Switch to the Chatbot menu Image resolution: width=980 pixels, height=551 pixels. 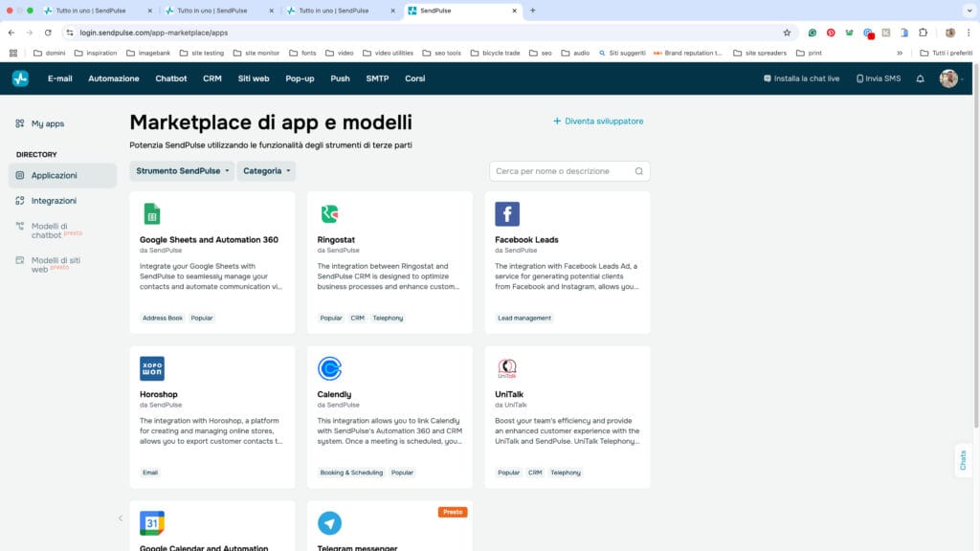pos(171,78)
